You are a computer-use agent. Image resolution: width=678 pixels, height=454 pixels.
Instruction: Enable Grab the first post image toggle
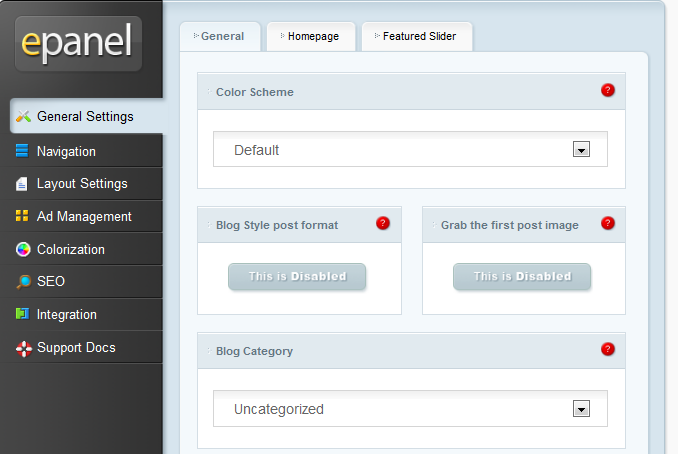(522, 276)
